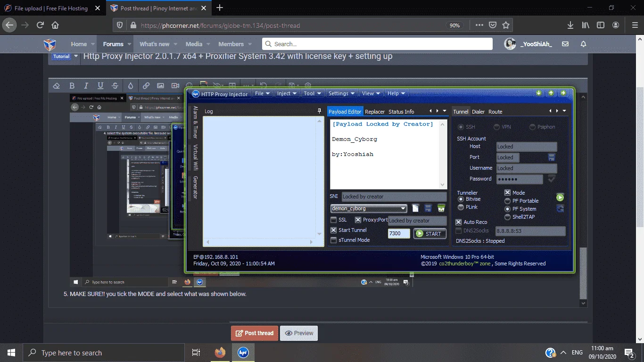Open text color droplet tool in forum editor
This screenshot has height=362, width=644.
pyautogui.click(x=131, y=86)
